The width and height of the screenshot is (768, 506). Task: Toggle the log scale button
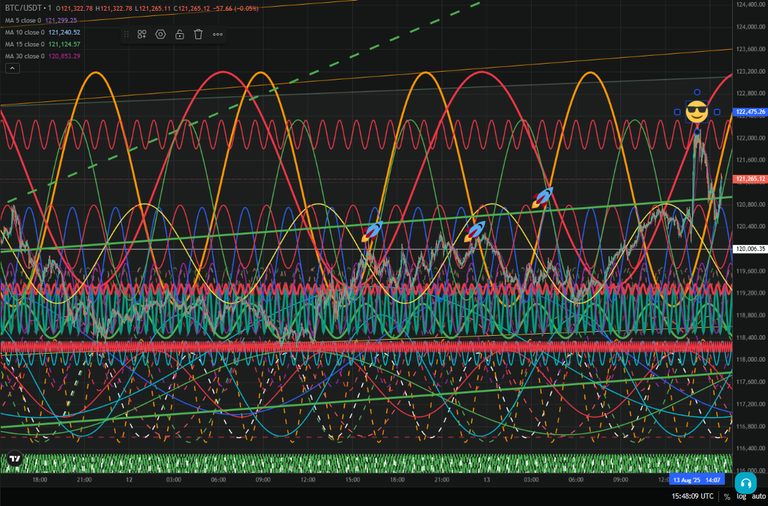tap(742, 497)
